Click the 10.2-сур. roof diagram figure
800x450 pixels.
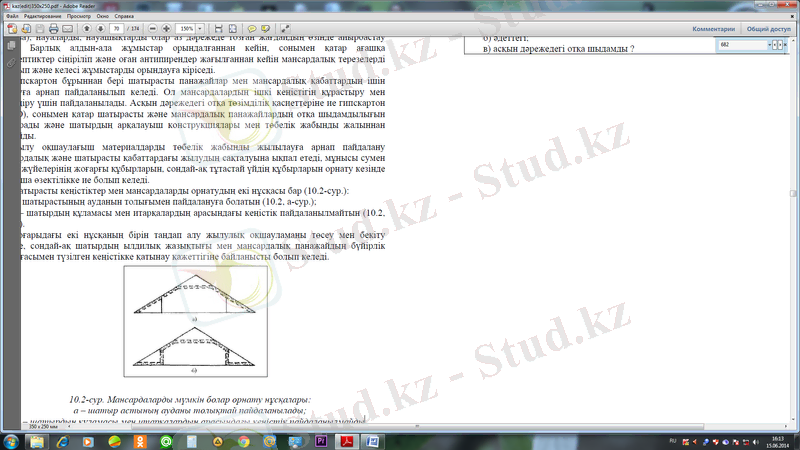click(x=195, y=321)
